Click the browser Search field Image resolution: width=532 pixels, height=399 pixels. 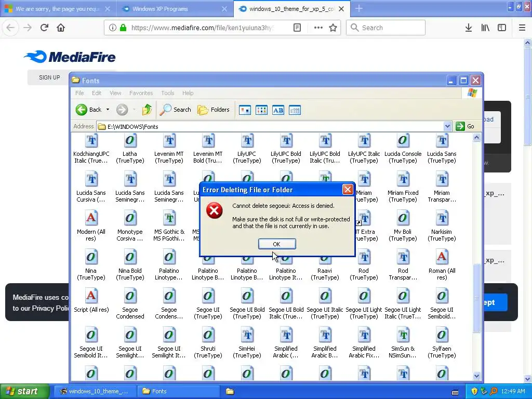point(386,28)
